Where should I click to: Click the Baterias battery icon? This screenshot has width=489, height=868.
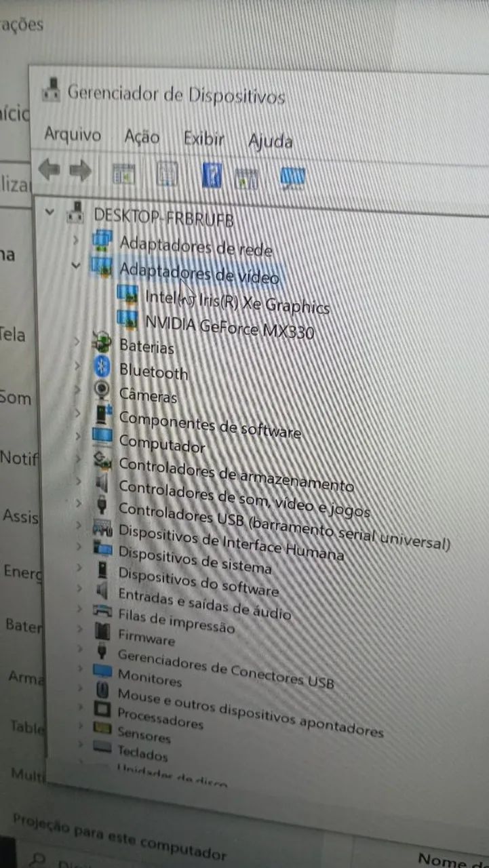[x=102, y=342]
